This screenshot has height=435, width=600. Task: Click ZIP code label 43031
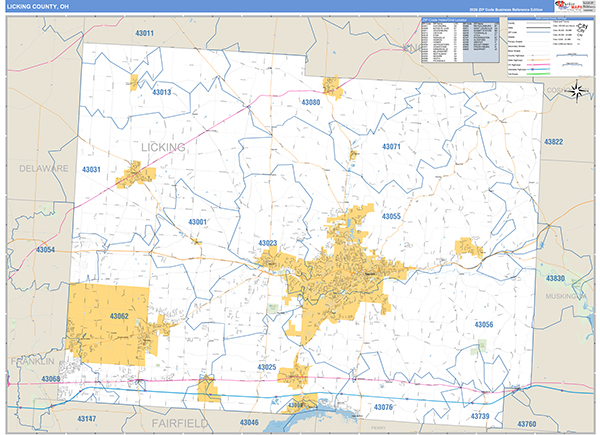click(x=91, y=170)
